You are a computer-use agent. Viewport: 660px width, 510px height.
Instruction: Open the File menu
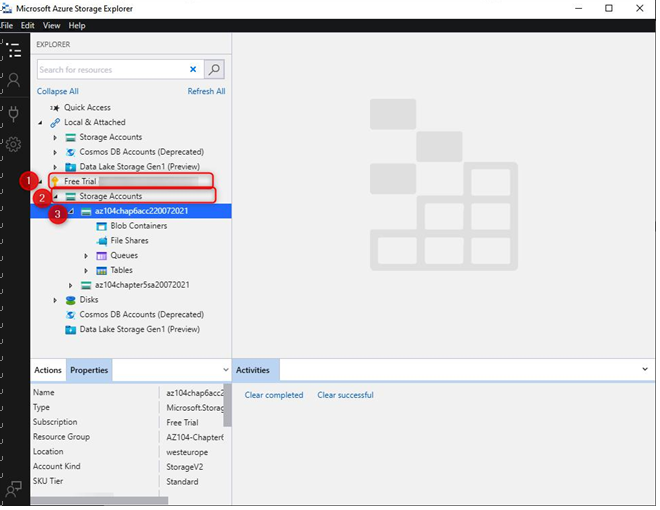coord(7,26)
